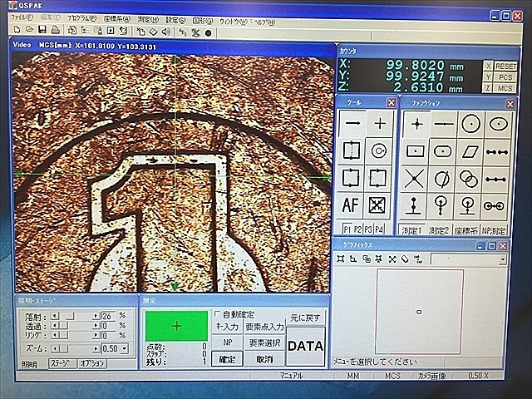Screen dimensions: 532x399
Task: Click the large DATA button
Action: click(x=305, y=346)
